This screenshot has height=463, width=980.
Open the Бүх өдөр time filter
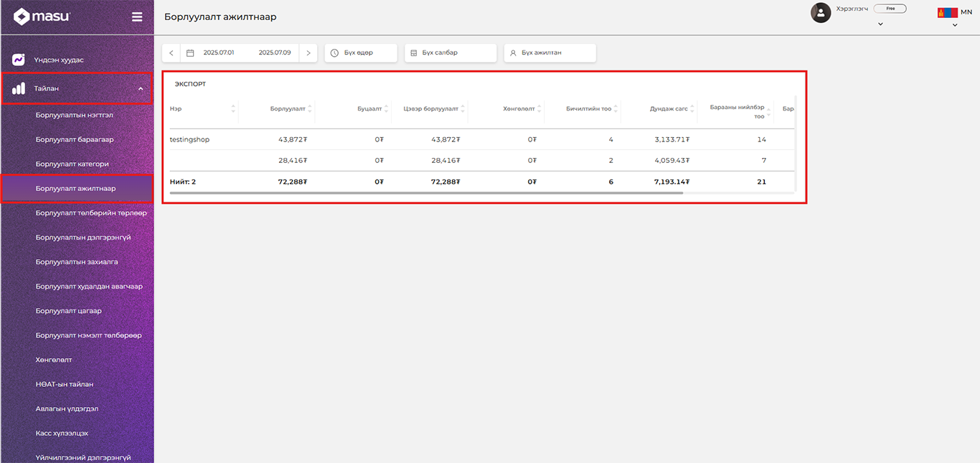361,53
